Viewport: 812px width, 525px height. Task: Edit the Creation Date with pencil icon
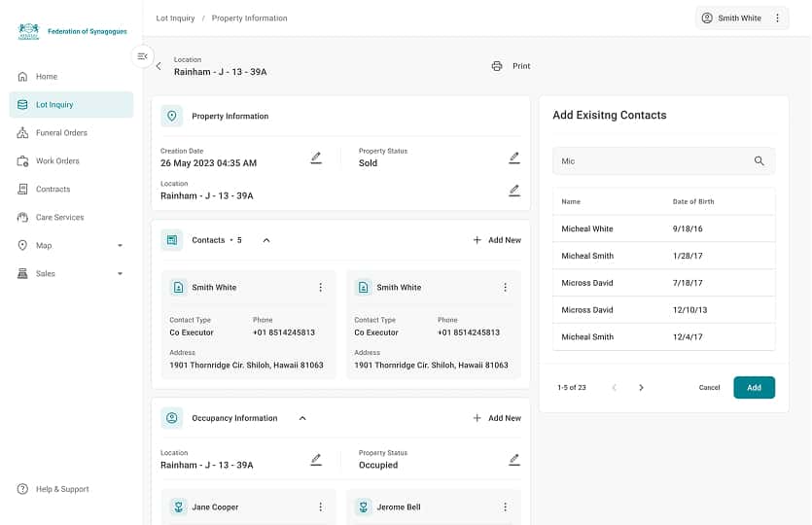point(316,157)
